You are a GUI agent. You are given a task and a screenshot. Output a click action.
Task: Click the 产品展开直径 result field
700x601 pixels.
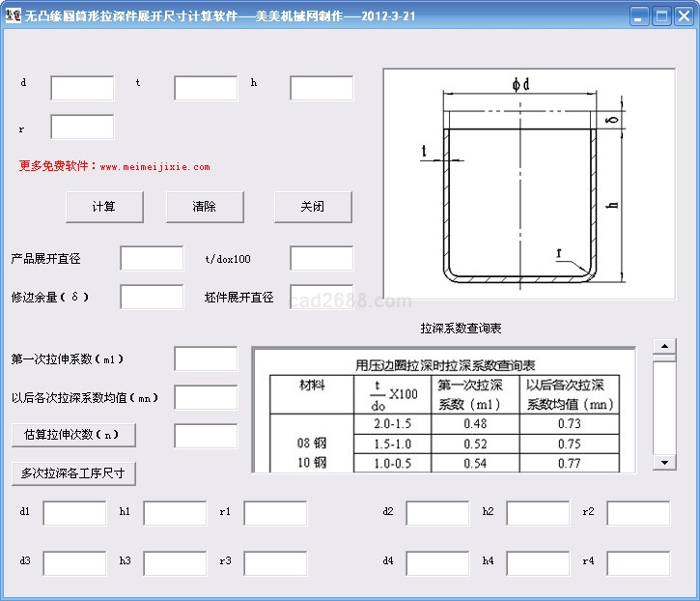(152, 259)
